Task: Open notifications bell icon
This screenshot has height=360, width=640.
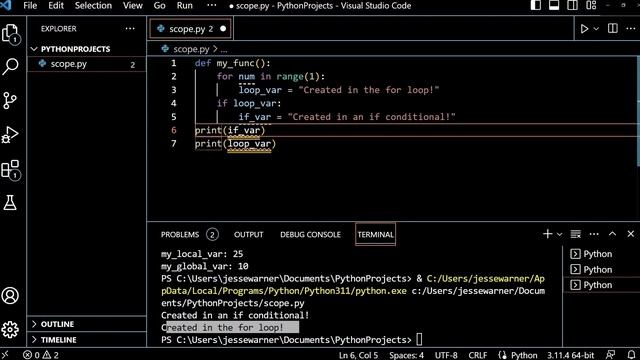Action: click(631, 355)
